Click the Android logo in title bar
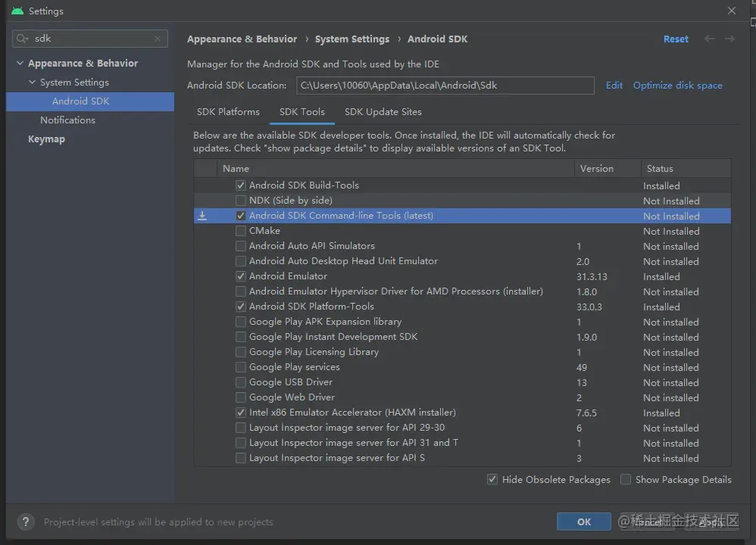 click(x=17, y=11)
